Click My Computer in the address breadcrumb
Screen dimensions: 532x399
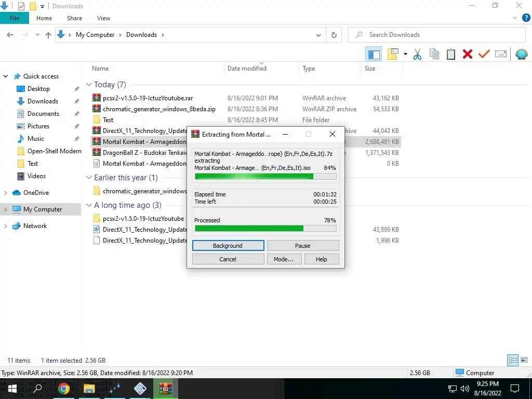coord(95,35)
